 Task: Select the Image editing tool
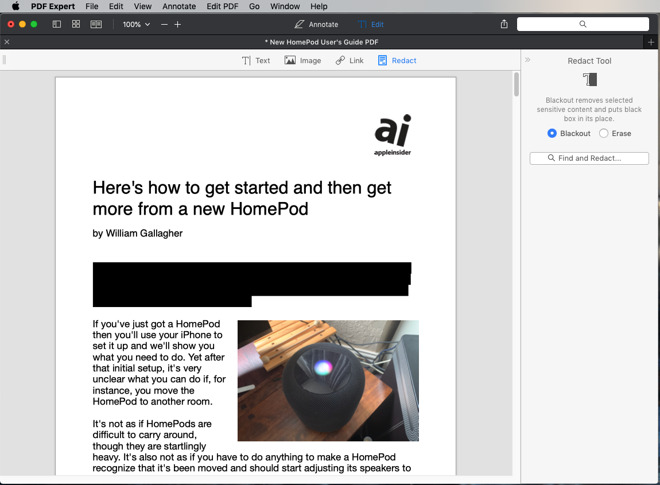302,61
